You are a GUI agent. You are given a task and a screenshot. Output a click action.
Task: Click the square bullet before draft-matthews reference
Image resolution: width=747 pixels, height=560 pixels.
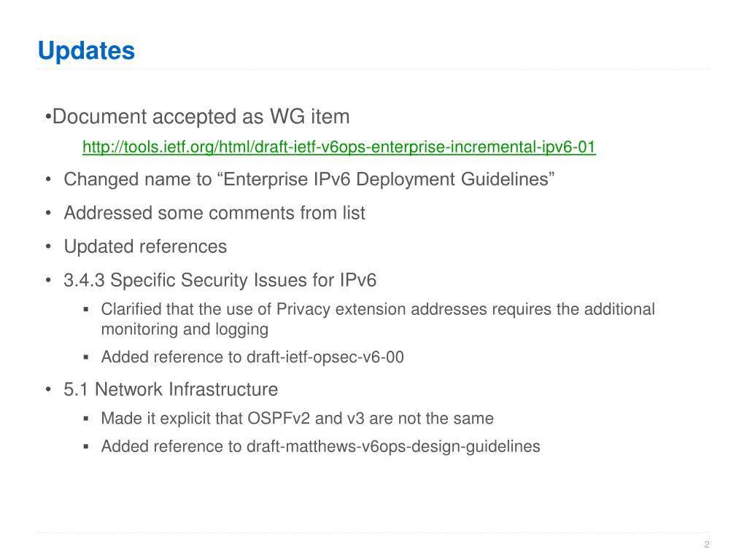pyautogui.click(x=86, y=447)
